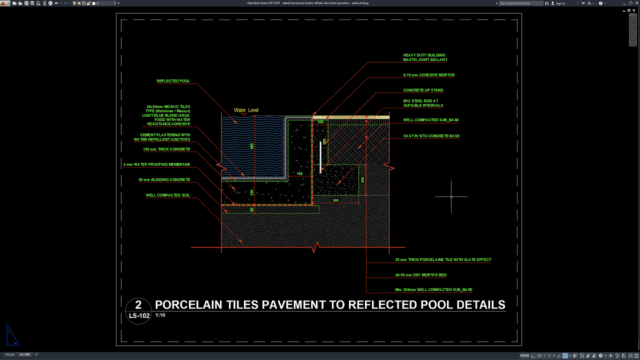Click the UCS icon in drawing corner
This screenshot has width=640, height=360.
12,335
